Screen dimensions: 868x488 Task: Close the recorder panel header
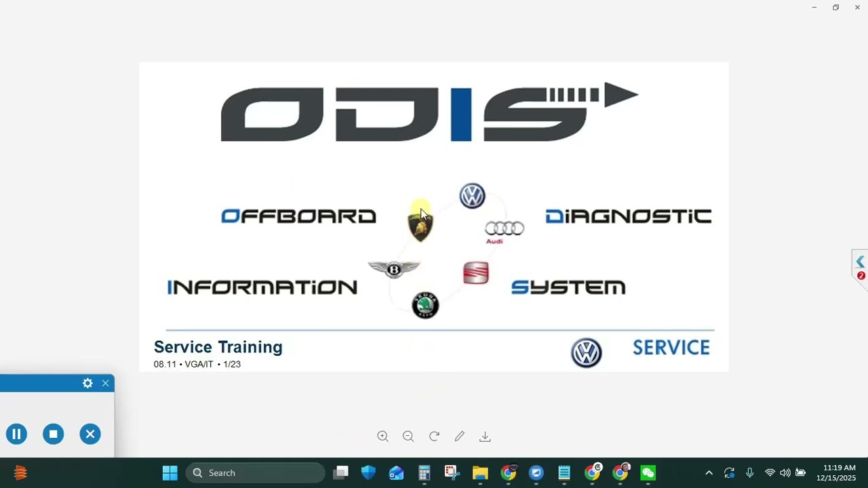pos(106,384)
